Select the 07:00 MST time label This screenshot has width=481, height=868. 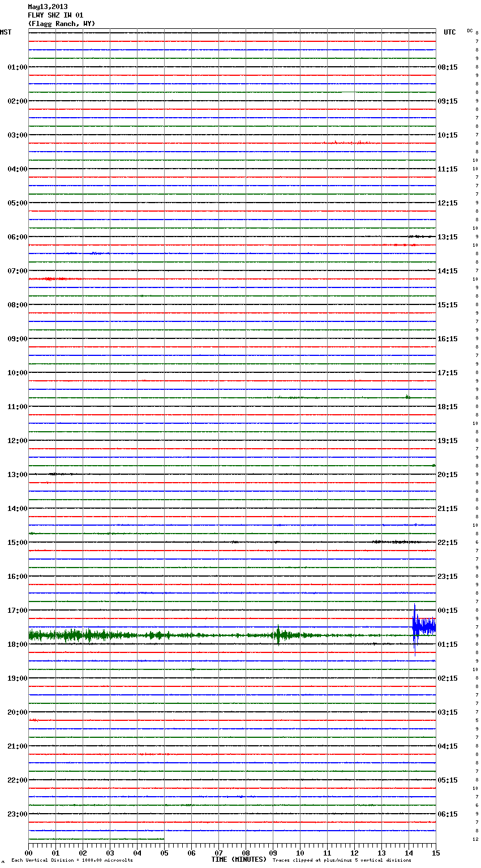18,271
